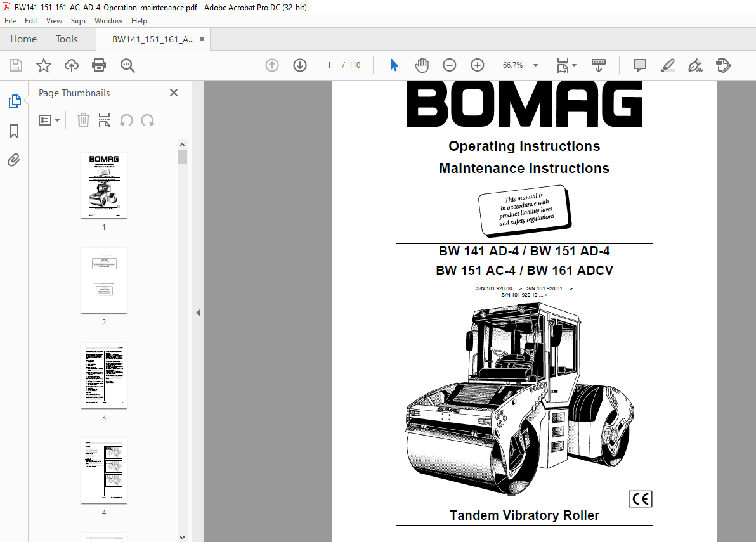Activate the Hand pan tool
756x542 pixels.
click(421, 65)
